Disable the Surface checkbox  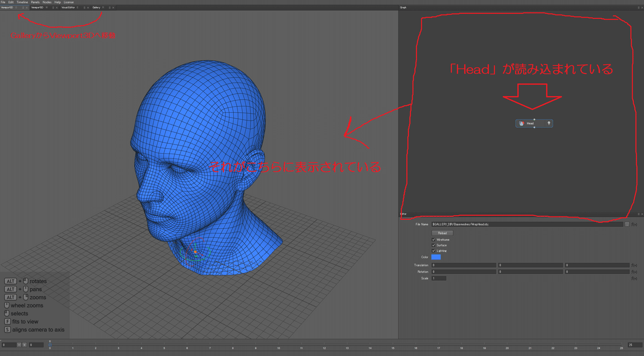click(434, 245)
